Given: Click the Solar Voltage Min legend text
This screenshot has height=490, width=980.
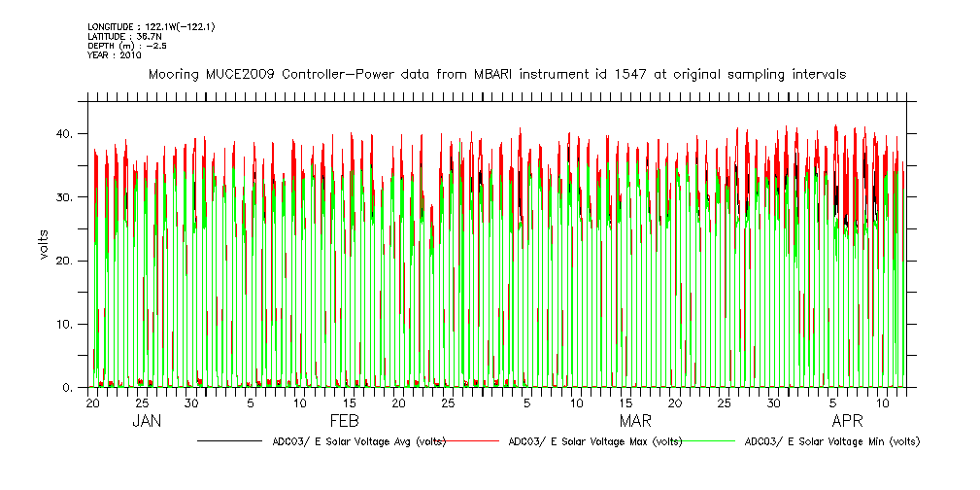Looking at the screenshot, I should point(831,441).
